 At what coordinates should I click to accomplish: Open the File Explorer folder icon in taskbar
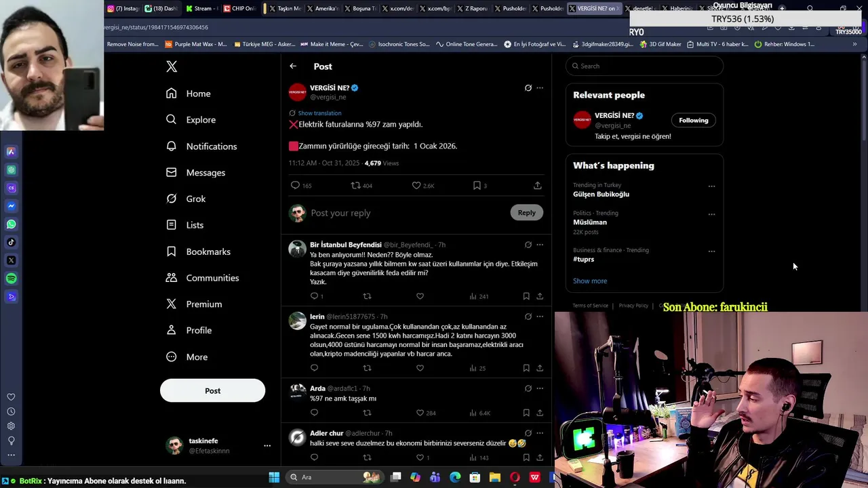pyautogui.click(x=495, y=477)
